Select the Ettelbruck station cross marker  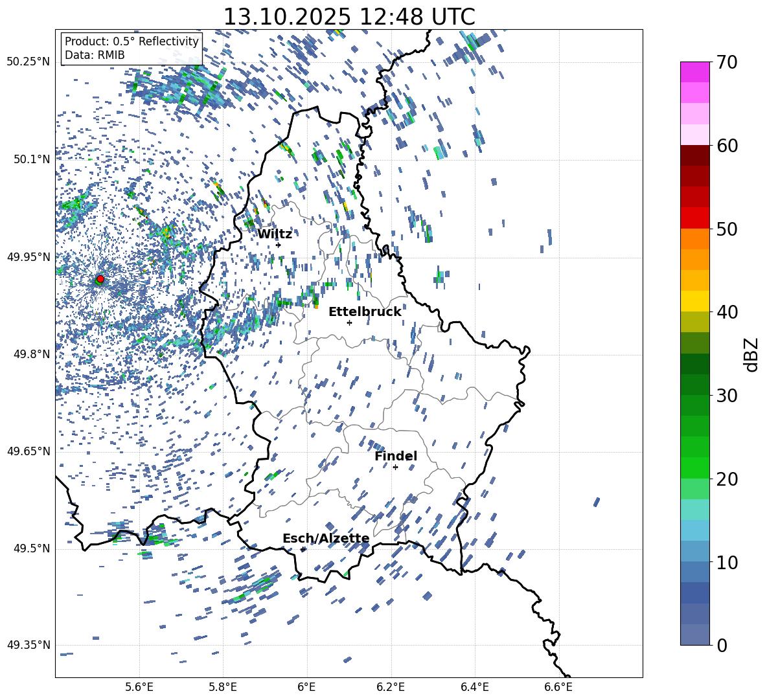coord(349,322)
